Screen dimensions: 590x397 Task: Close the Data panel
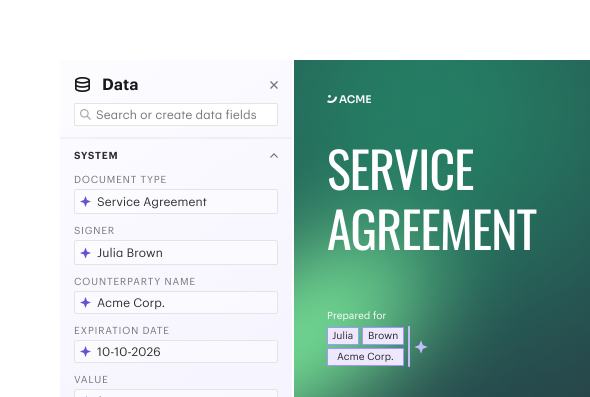(x=274, y=85)
